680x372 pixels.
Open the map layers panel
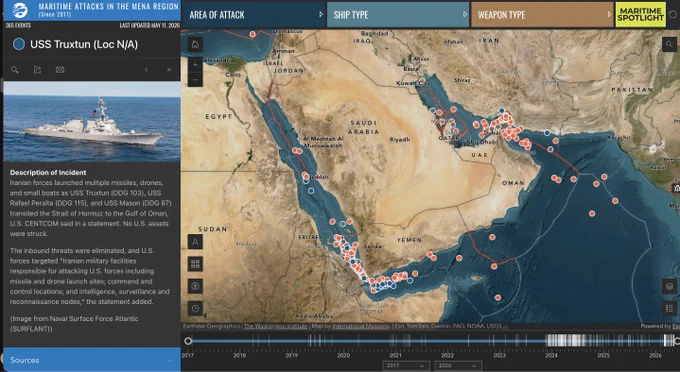coord(669,286)
